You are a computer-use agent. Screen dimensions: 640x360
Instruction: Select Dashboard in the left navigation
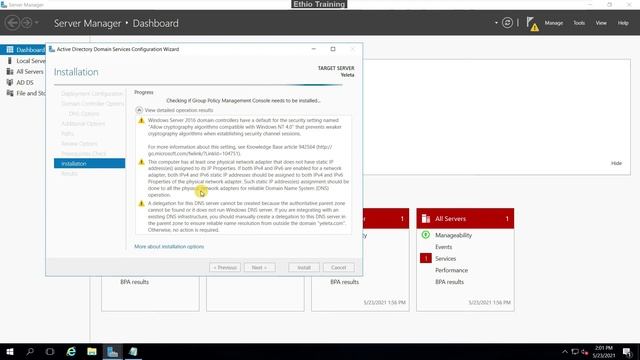click(x=23, y=50)
